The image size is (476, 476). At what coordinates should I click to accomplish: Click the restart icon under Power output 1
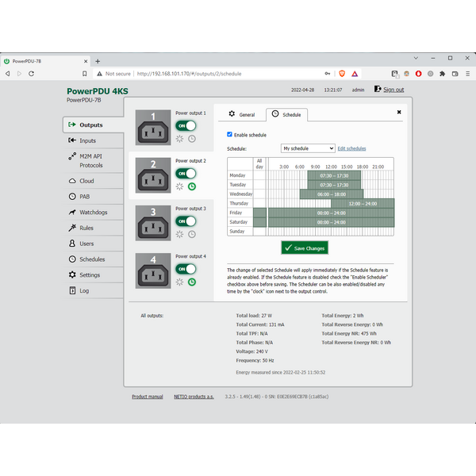click(x=180, y=138)
